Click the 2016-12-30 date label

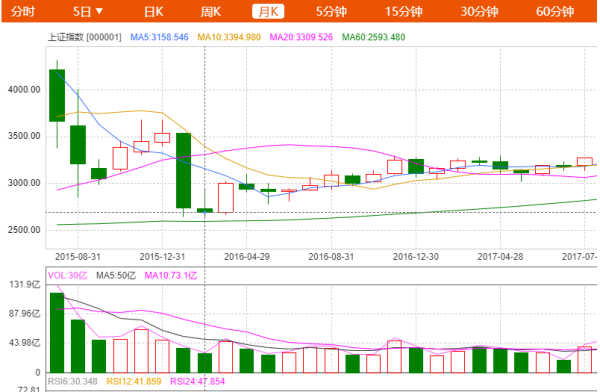[416, 256]
